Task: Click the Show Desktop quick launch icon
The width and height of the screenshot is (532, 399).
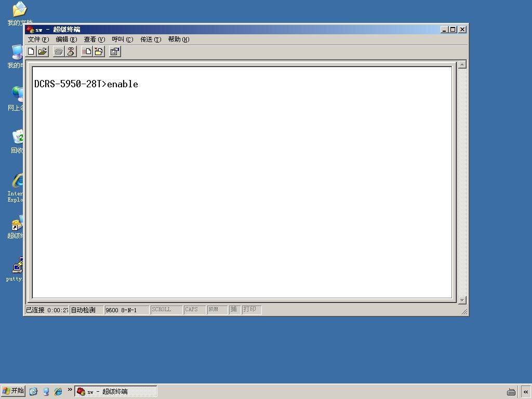Action: click(33, 392)
